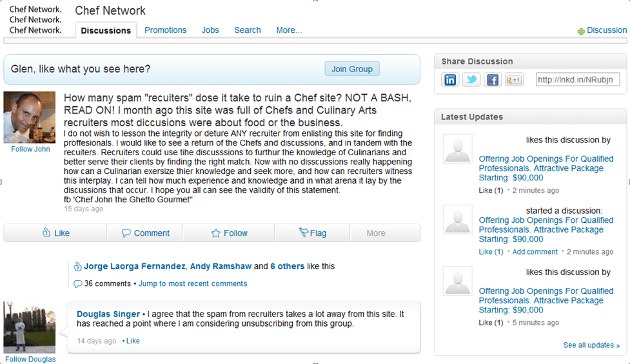The image size is (630, 364).
Task: Switch to the Promotions tab
Action: pyautogui.click(x=166, y=30)
